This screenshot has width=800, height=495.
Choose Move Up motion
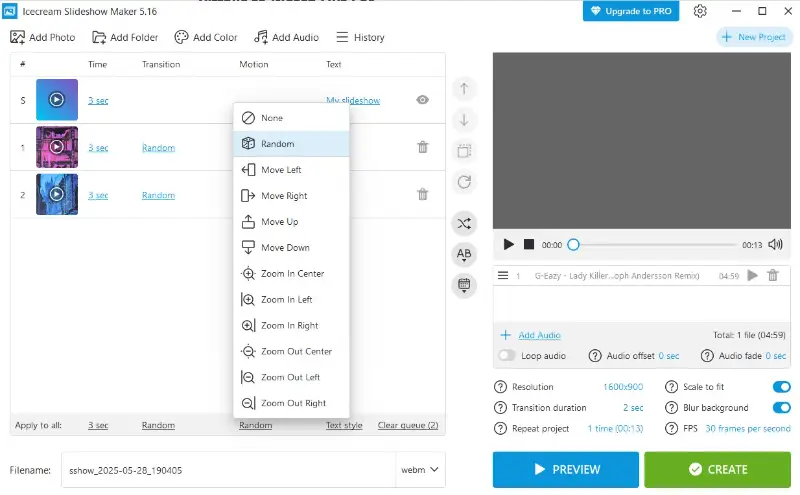click(291, 222)
